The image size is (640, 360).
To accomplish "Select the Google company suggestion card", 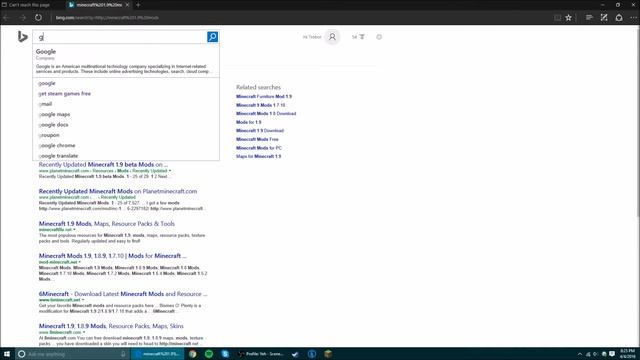I will pos(126,61).
